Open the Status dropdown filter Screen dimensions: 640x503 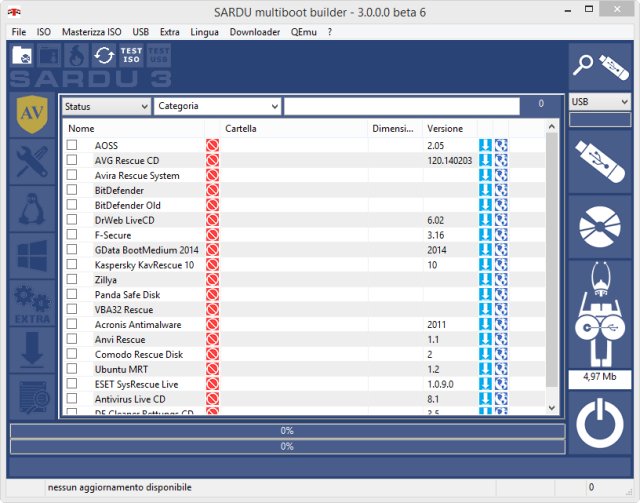[106, 107]
